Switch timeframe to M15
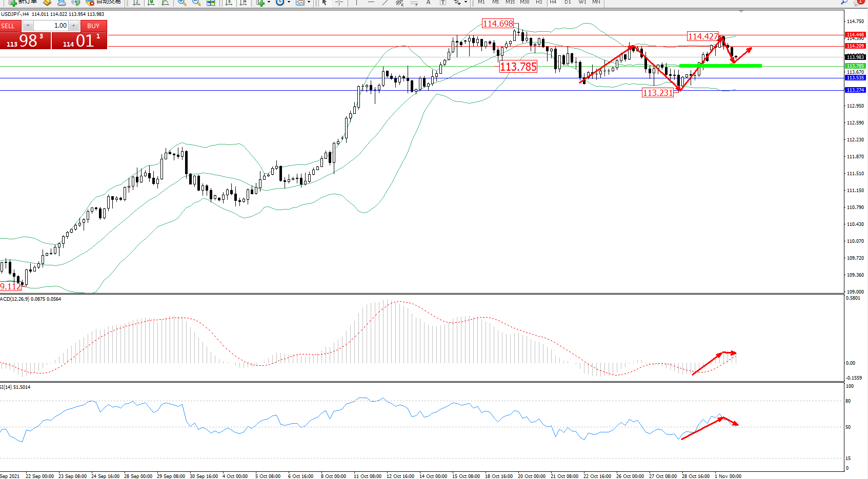Screen dimensions: 868x479 (x=510, y=3)
